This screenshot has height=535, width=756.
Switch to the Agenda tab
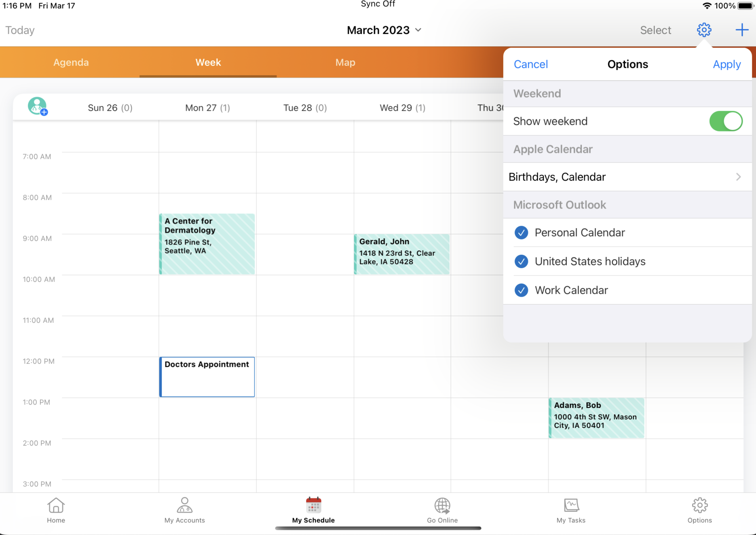coord(71,63)
